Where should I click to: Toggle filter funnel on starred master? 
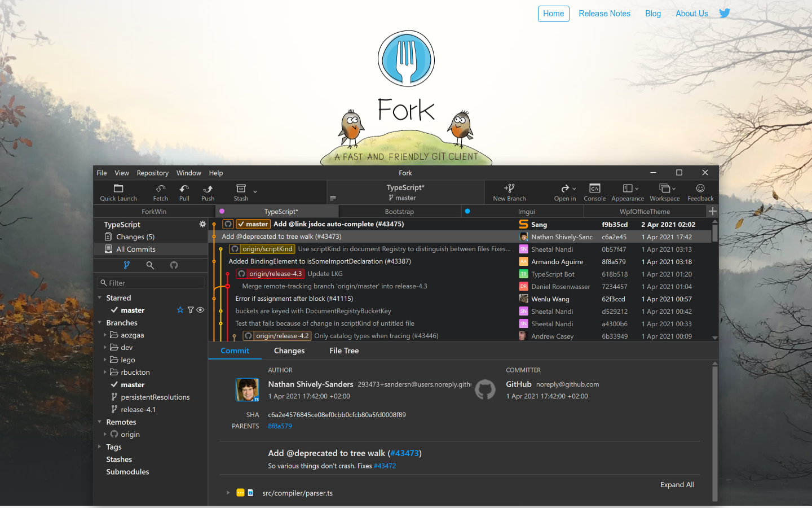coord(191,310)
